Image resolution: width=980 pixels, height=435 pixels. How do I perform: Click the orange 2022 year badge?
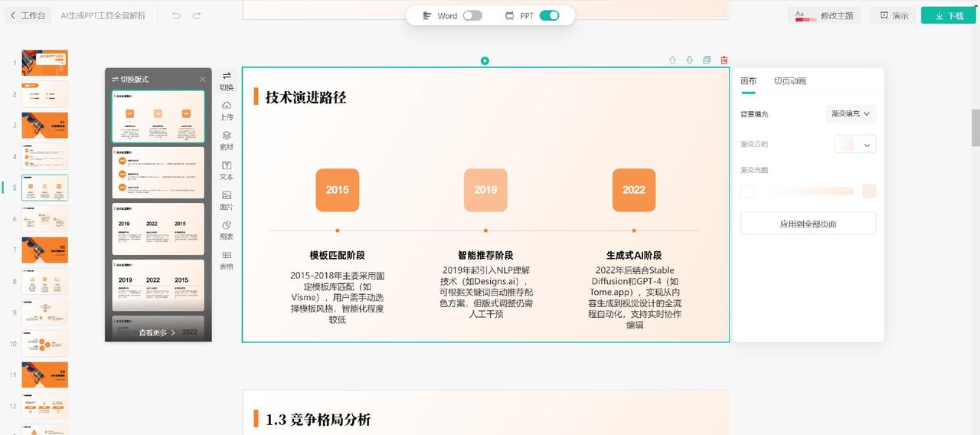coord(634,190)
